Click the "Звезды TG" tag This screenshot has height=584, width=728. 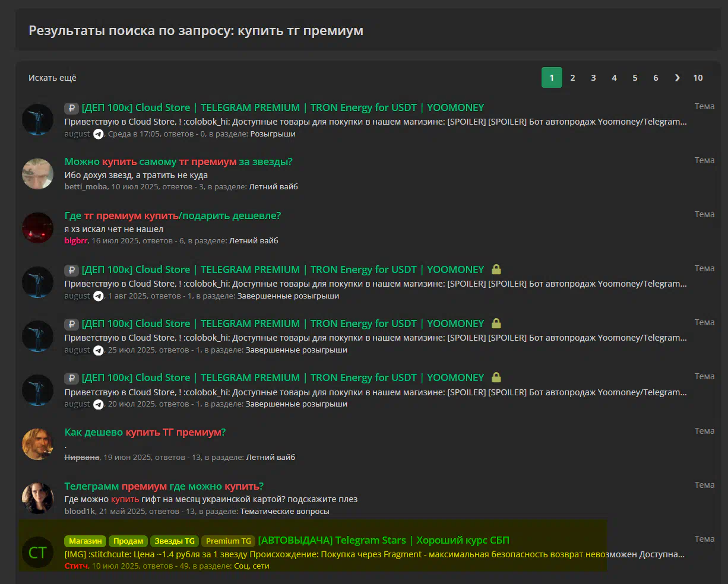(174, 541)
